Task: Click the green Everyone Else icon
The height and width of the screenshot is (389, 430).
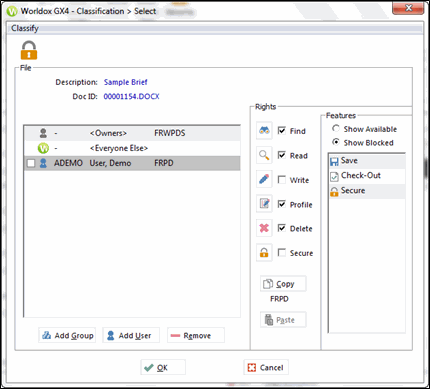Action: coord(43,148)
